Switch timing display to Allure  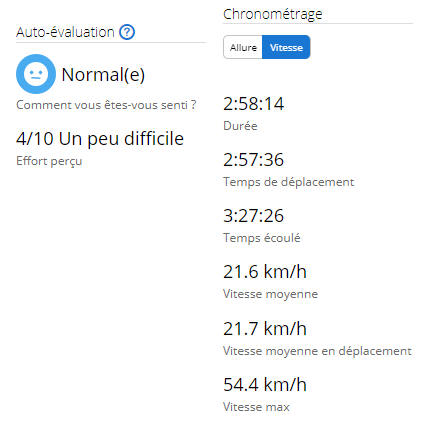[x=243, y=47]
